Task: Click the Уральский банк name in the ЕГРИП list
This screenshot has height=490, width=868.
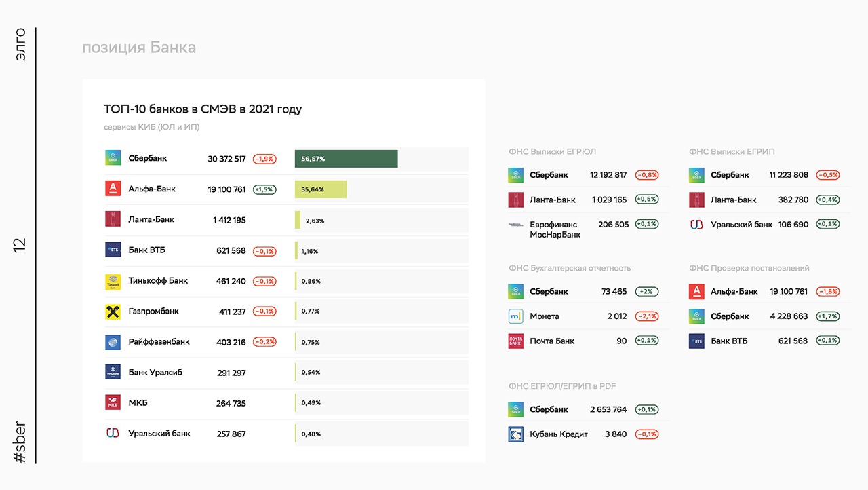Action: (x=741, y=224)
